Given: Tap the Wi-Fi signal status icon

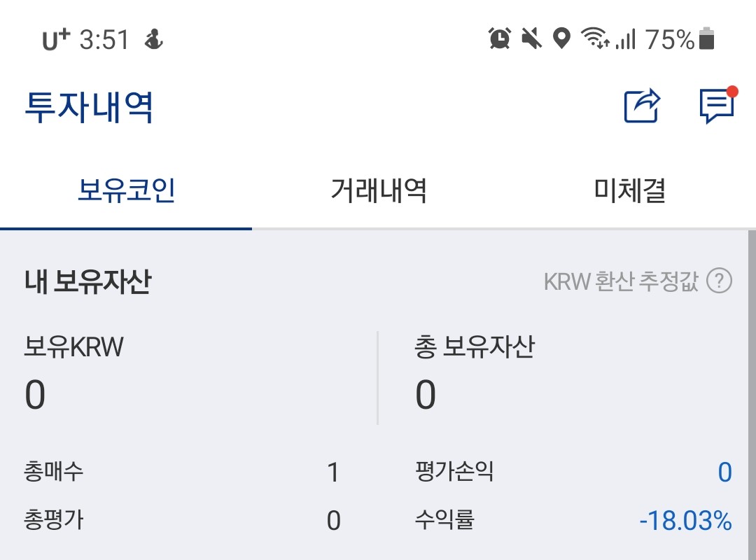Looking at the screenshot, I should click(x=595, y=39).
